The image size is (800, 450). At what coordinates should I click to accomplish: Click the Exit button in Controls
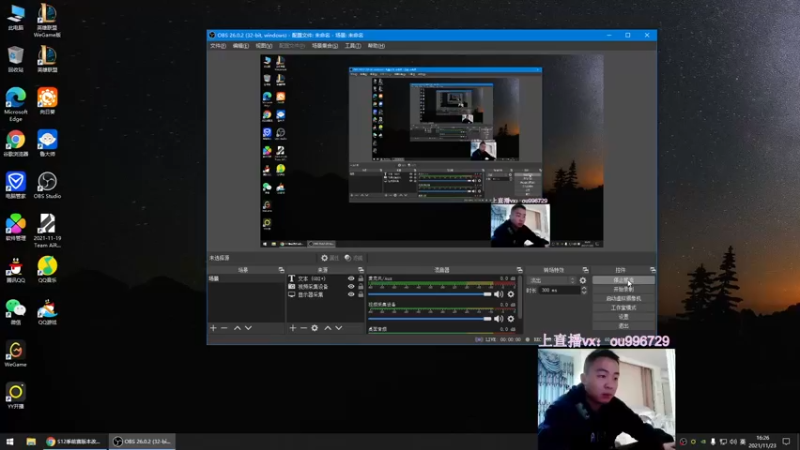(x=623, y=326)
